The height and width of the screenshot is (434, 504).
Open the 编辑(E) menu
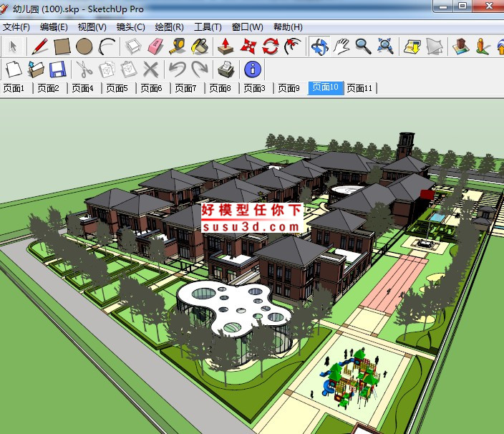(54, 27)
